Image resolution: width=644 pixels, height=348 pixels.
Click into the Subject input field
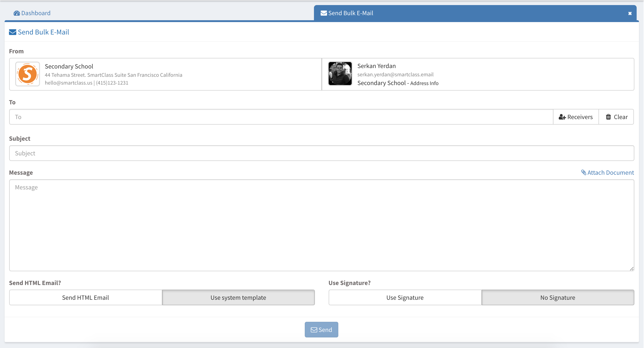point(321,153)
